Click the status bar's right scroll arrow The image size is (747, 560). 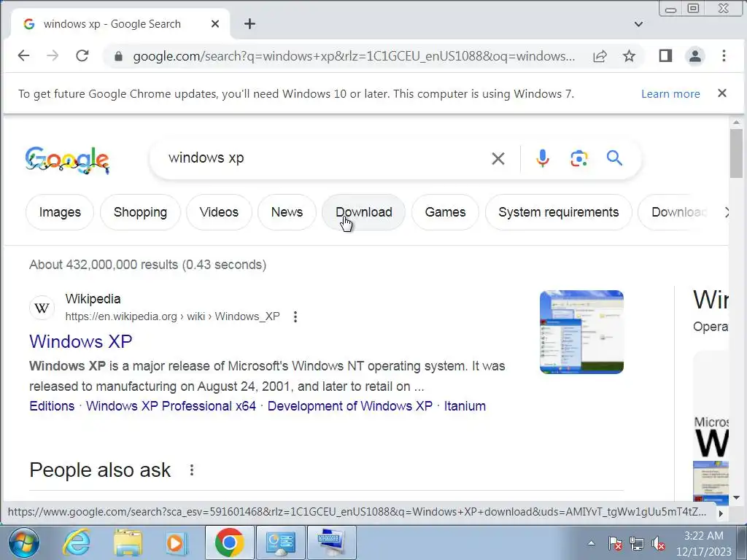click(x=721, y=513)
